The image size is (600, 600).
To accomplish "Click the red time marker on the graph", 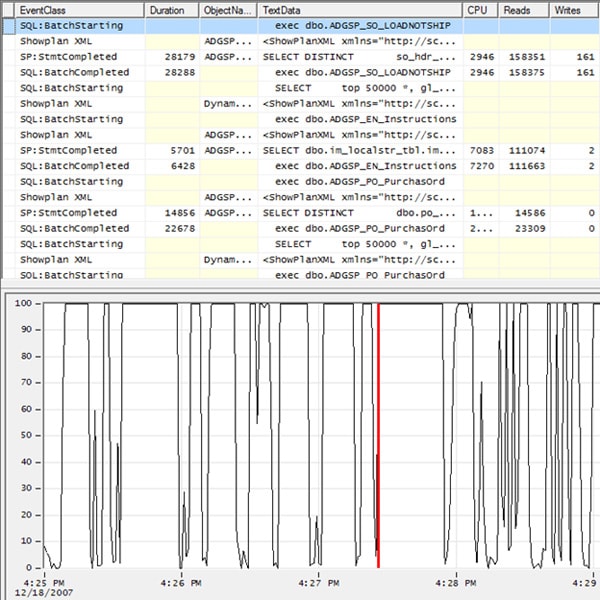I will coord(378,435).
